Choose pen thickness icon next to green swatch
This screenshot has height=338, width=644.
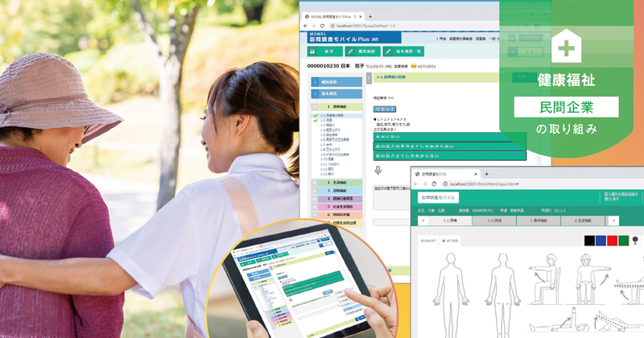635,241
